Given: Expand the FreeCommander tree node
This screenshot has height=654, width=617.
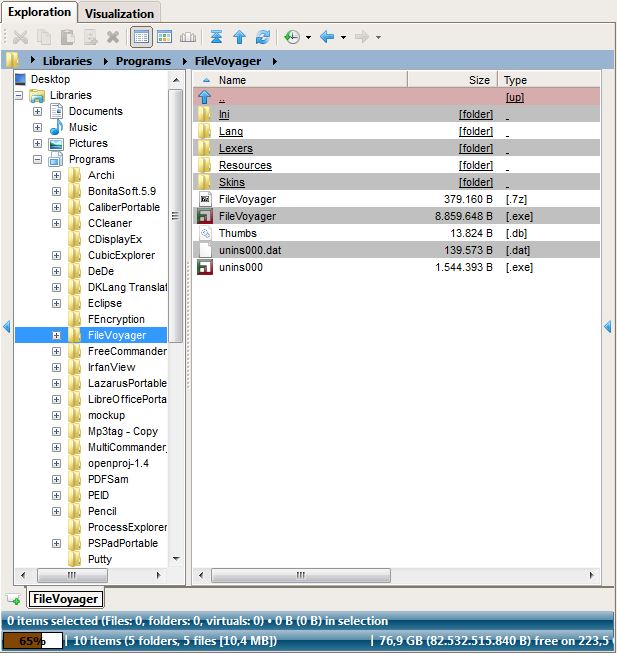Looking at the screenshot, I should point(56,352).
